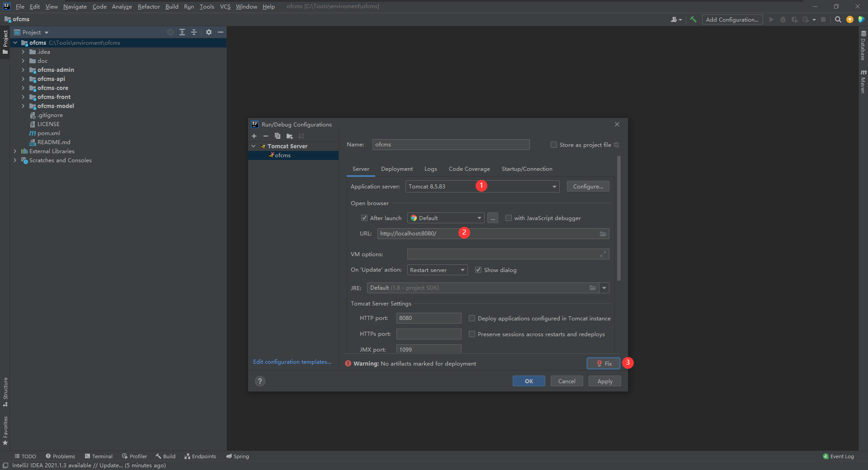Screen dimensions: 868x470
Task: Open the Favorites side tool window
Action: (x=5, y=431)
